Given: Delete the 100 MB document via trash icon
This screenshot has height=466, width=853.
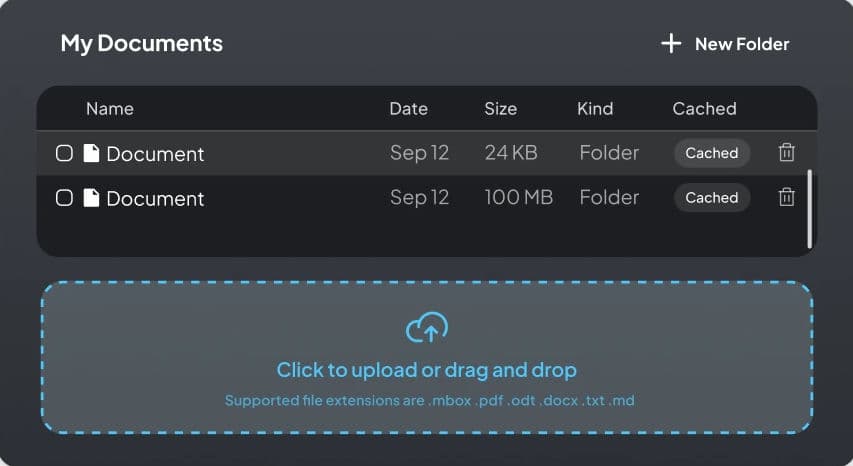Looking at the screenshot, I should [787, 197].
